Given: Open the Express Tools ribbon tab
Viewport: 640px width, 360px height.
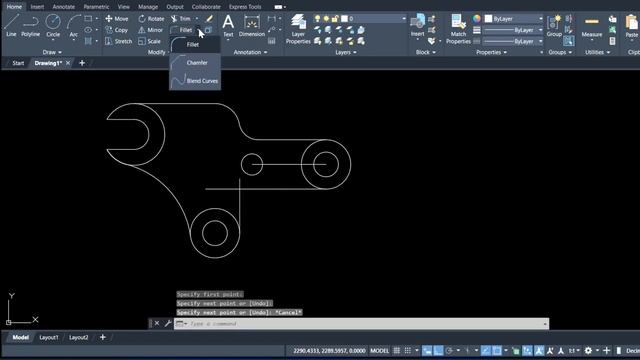Looking at the screenshot, I should (245, 7).
